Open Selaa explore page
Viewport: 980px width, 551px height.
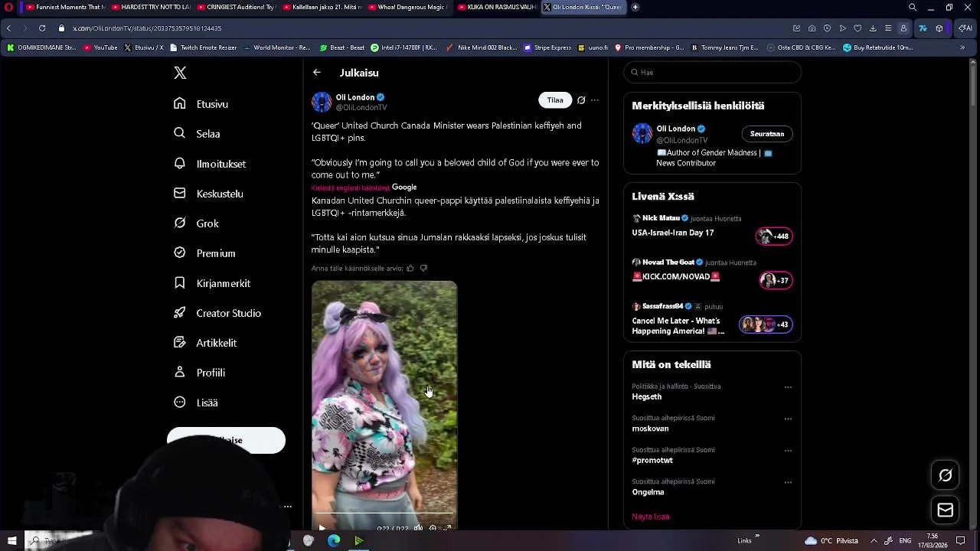198,134
